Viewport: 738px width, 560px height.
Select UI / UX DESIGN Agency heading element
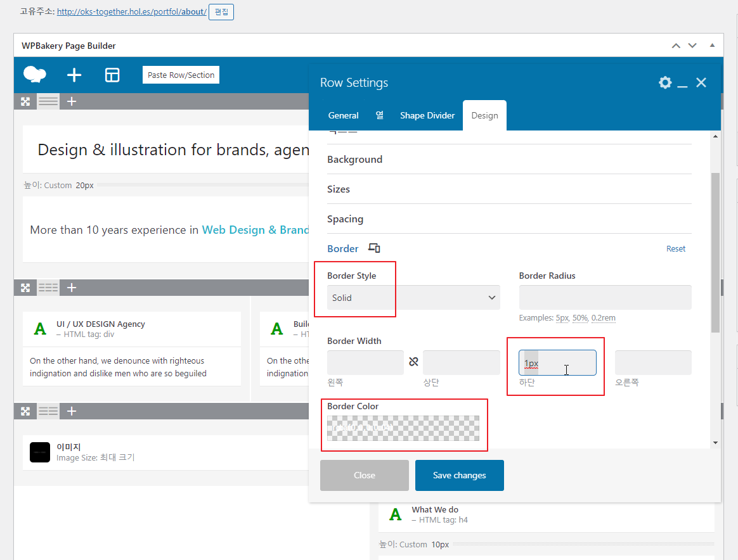tap(132, 329)
